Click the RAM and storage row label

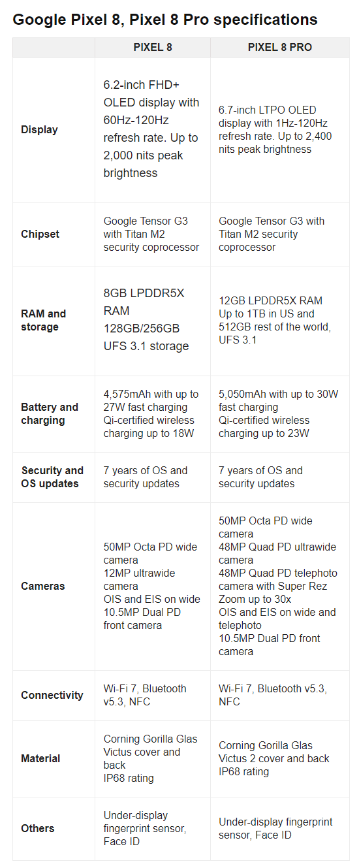tap(44, 320)
